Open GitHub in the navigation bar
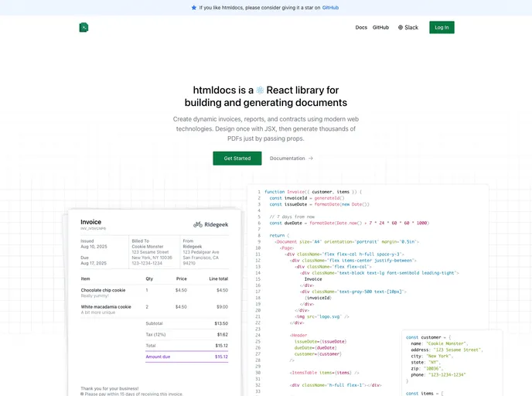Image resolution: width=532 pixels, height=396 pixels. point(380,28)
